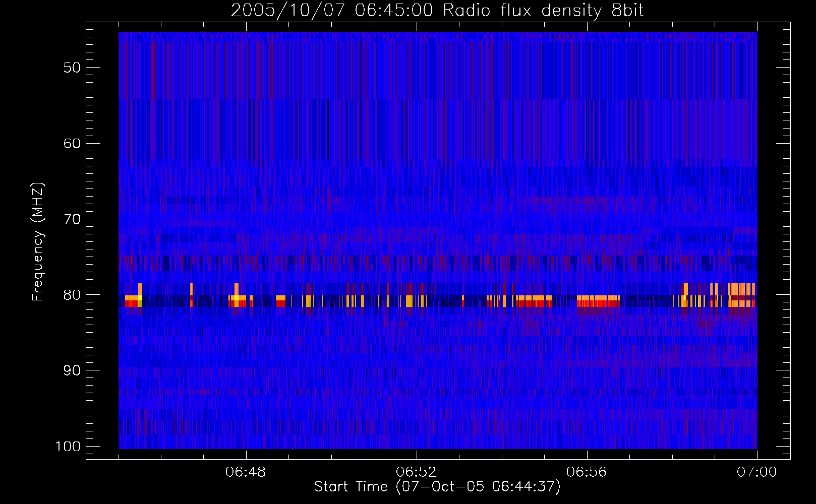Image resolution: width=816 pixels, height=504 pixels.
Task: Click the "Start Time (07-Oct-05 06:44:37)" label
Action: coord(437,487)
